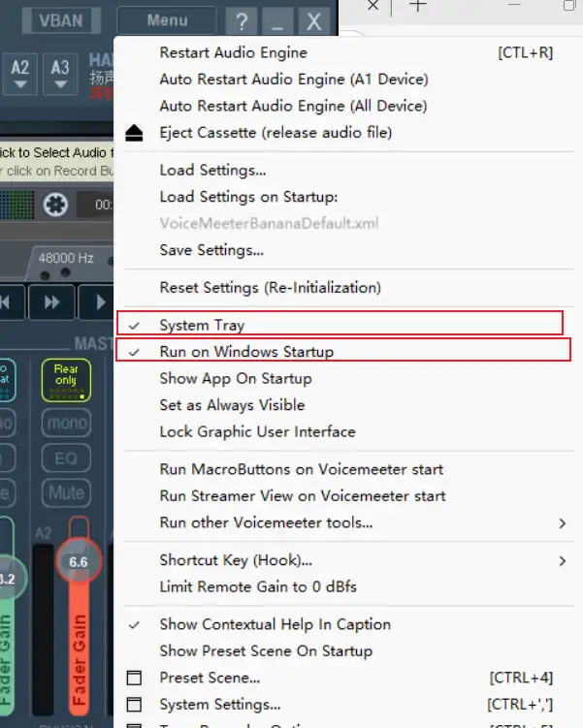
Task: Uncheck Show Contextual Help In Caption
Action: pyautogui.click(x=275, y=625)
